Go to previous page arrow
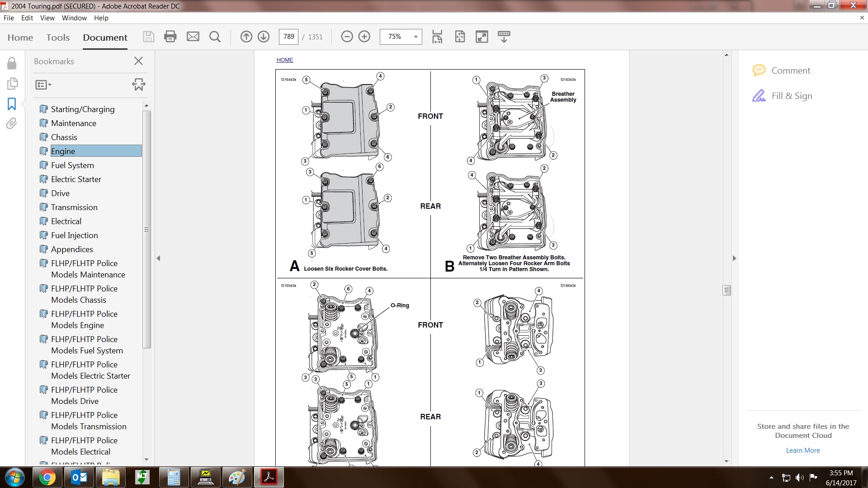868x488 pixels. click(x=246, y=37)
